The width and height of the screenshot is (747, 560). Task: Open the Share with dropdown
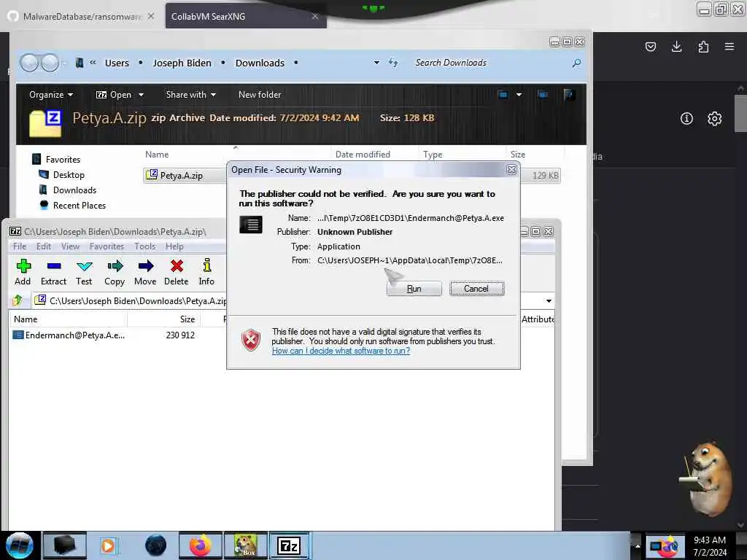point(190,95)
